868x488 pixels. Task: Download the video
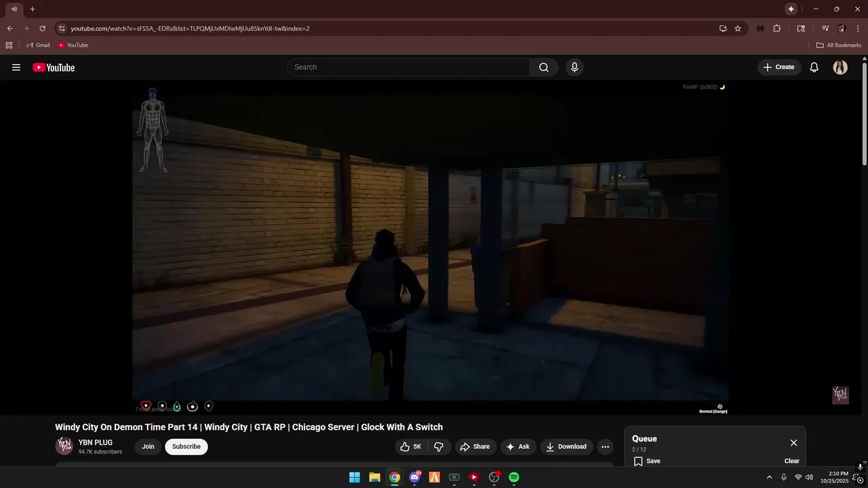(x=566, y=447)
